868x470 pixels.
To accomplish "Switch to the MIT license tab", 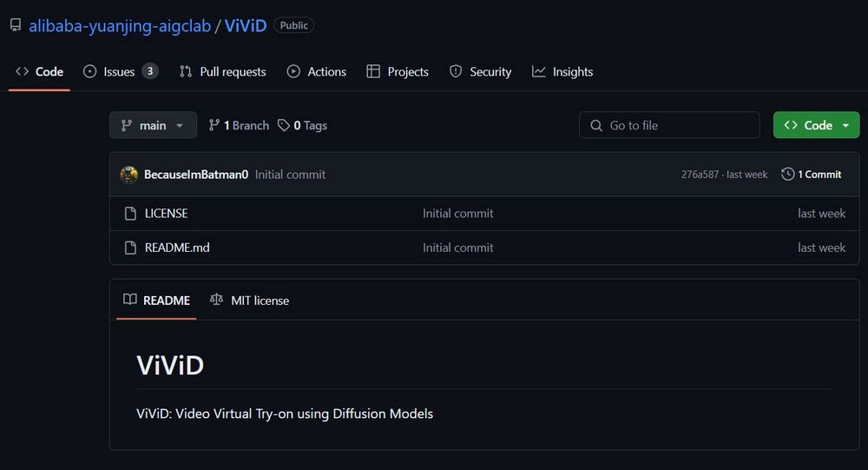I will pyautogui.click(x=249, y=301).
